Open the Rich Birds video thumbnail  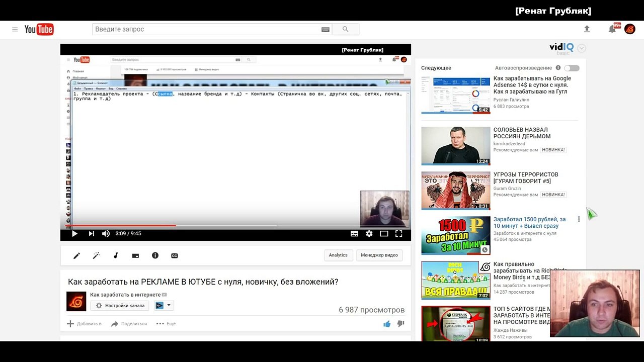pos(456,280)
